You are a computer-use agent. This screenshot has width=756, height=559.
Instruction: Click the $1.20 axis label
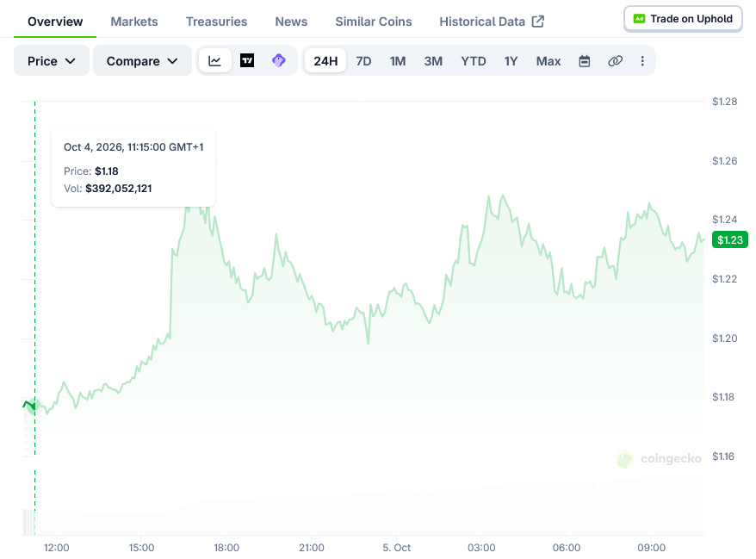click(x=725, y=339)
